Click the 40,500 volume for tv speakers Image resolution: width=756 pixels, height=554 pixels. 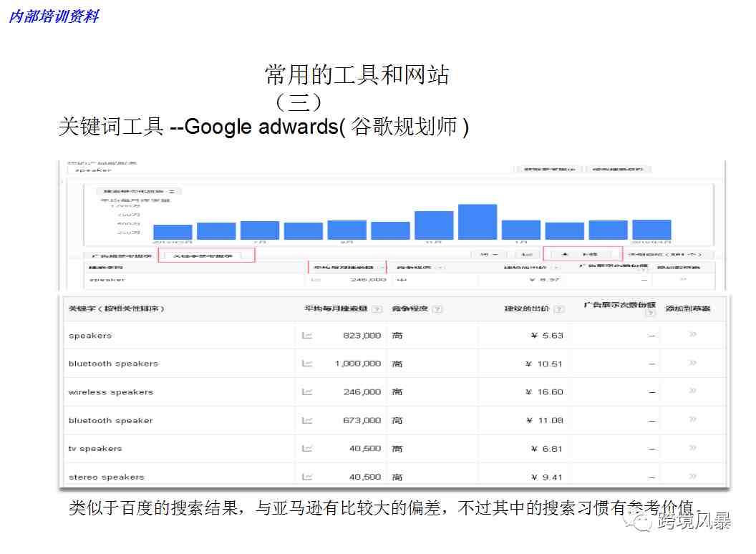tap(365, 448)
